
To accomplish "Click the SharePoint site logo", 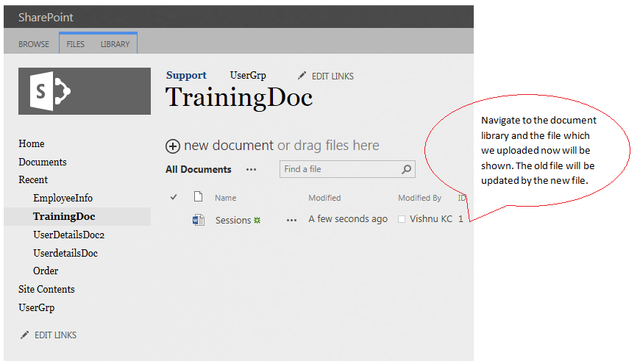I will pyautogui.click(x=85, y=91).
